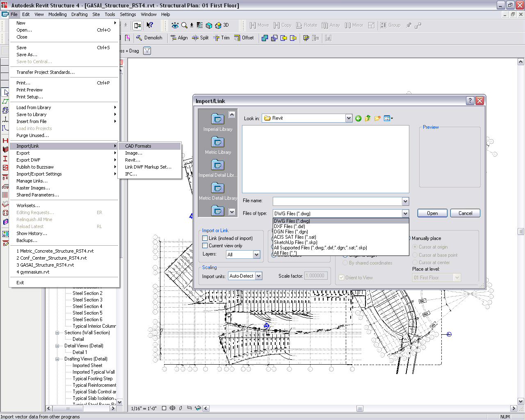Enable Link (instead of import) checkbox
This screenshot has width=525, height=420.
[205, 238]
